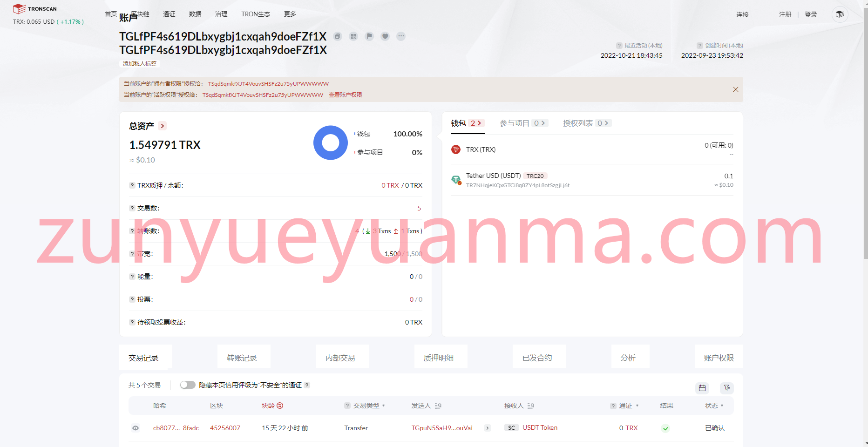Click the TRX token logo
This screenshot has height=447, width=868.
pos(456,149)
